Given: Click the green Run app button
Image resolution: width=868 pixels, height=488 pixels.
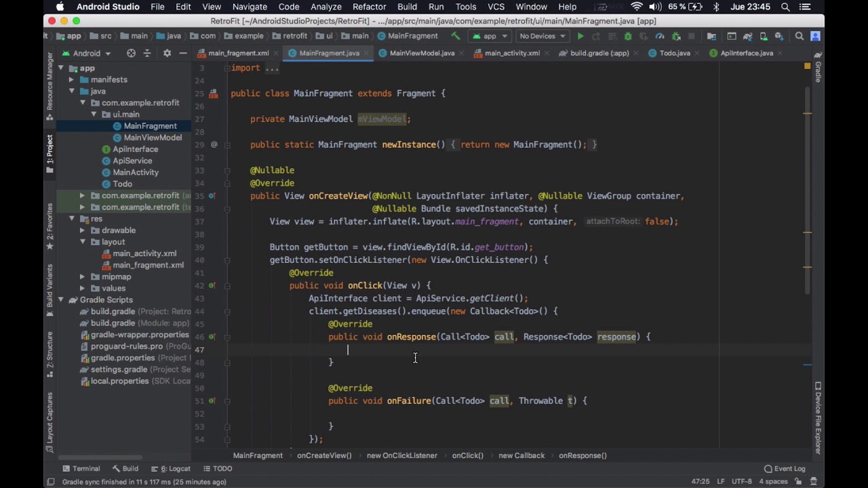Looking at the screenshot, I should point(580,36).
